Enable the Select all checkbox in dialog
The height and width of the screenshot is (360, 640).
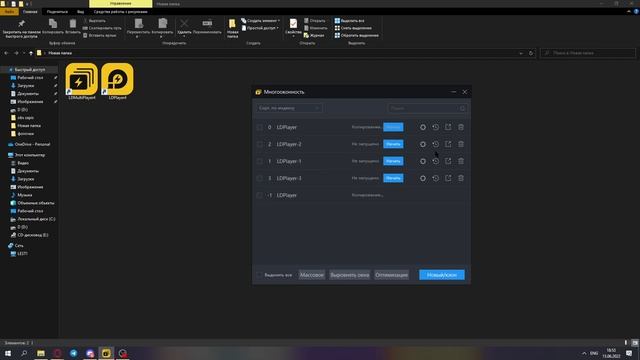[x=260, y=275]
